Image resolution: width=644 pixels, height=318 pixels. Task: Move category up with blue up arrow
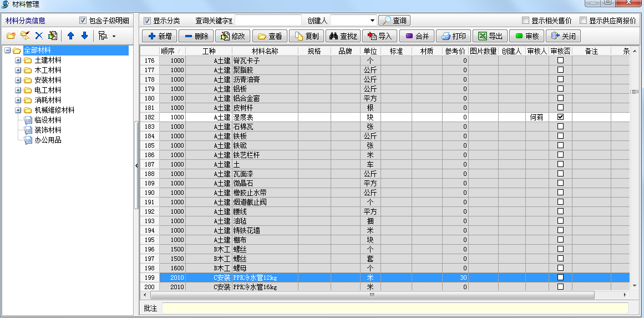(70, 36)
